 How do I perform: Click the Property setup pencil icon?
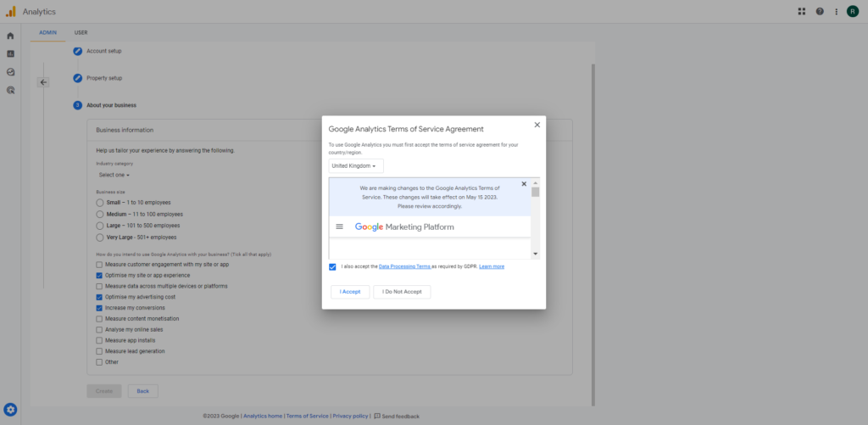[78, 78]
